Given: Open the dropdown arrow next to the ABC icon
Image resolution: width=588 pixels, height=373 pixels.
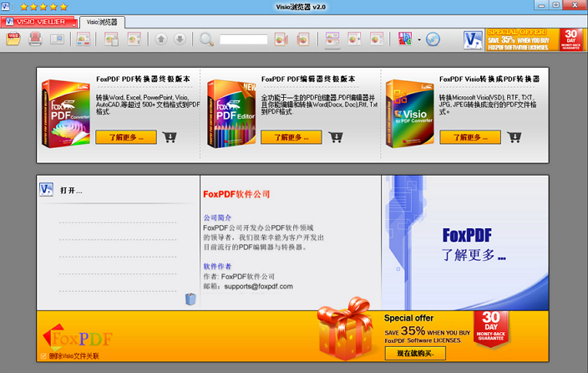Looking at the screenshot, I should tap(419, 39).
